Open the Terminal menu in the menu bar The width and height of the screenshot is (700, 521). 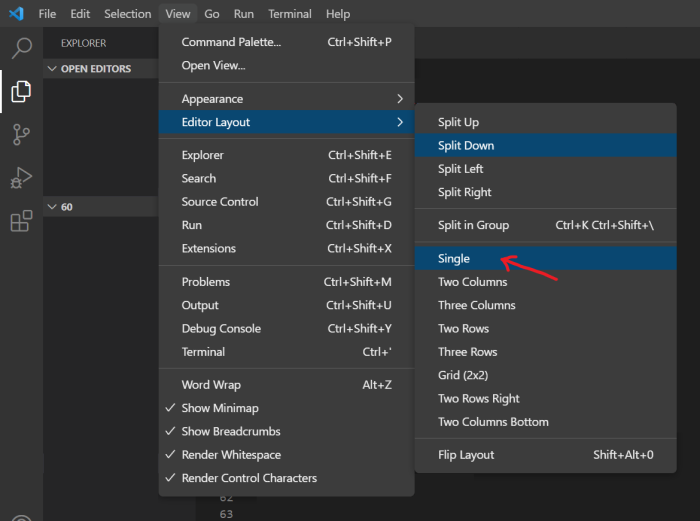[290, 14]
